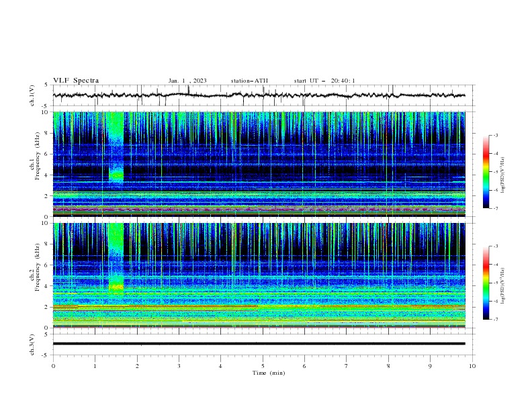The image size is (532, 411).
Task: Click the ch.1 "Frequency (kHz)" axis label
Action: 38,156
